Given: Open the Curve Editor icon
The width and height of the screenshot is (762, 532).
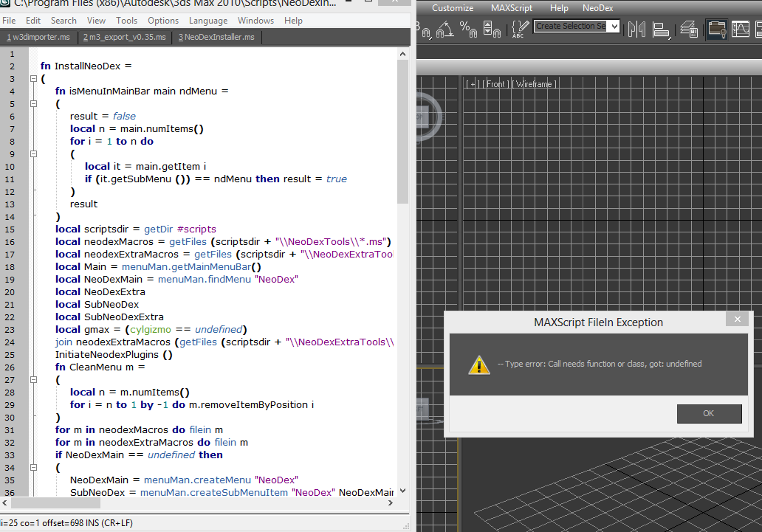Looking at the screenshot, I should click(x=741, y=30).
